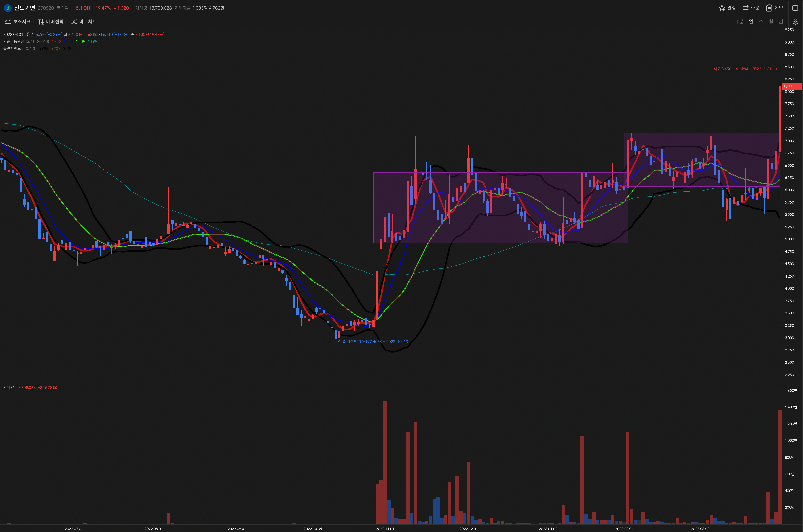
Task: Select 단순이동평균 indicator legend
Action: click(14, 41)
